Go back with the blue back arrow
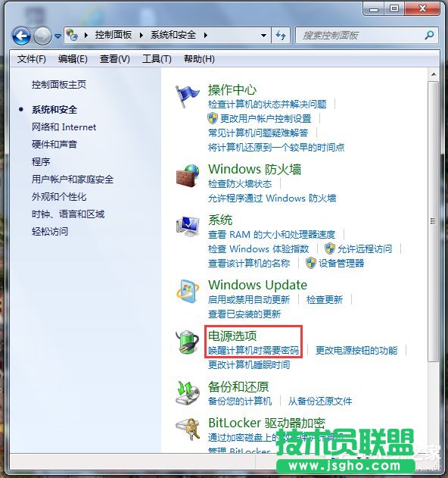 pos(21,36)
